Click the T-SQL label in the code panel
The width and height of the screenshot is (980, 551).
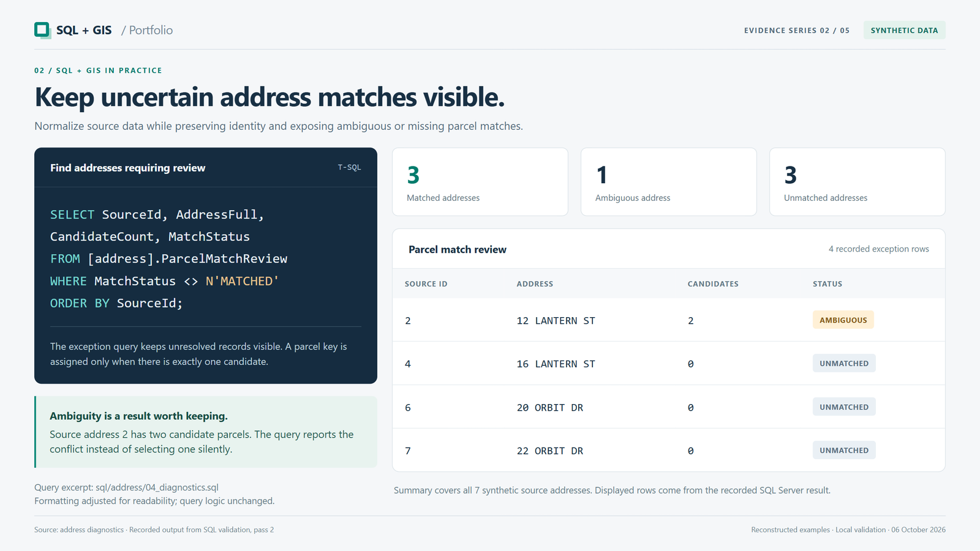click(x=349, y=167)
